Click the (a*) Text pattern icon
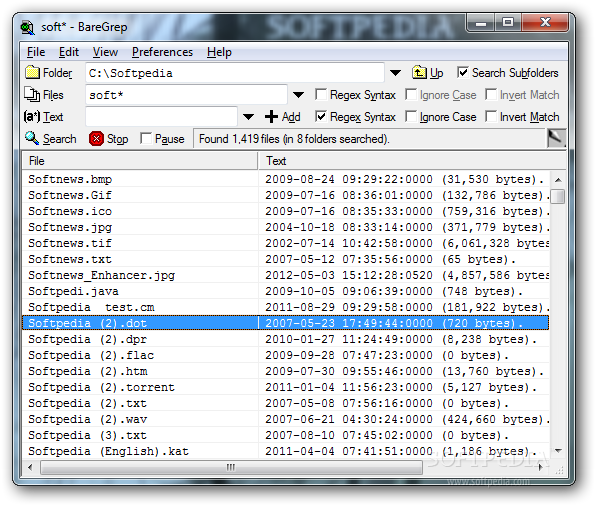 coord(32,116)
